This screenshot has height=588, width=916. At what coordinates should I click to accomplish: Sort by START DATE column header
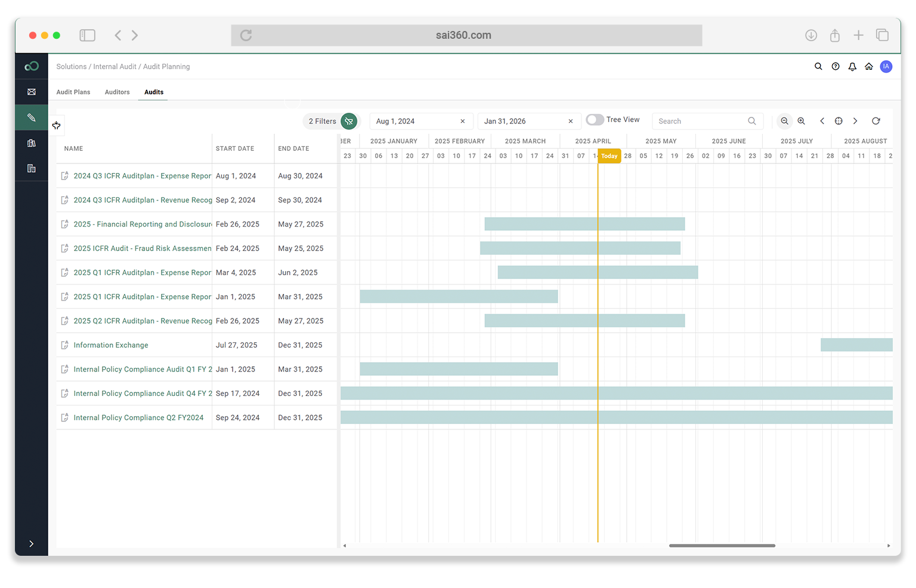click(235, 148)
